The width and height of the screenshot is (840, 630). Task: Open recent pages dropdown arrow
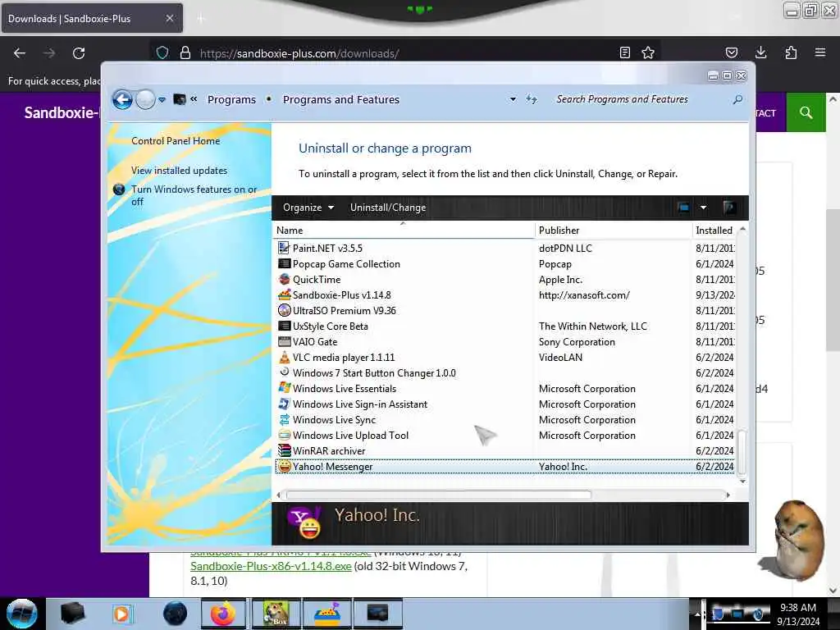pos(162,99)
